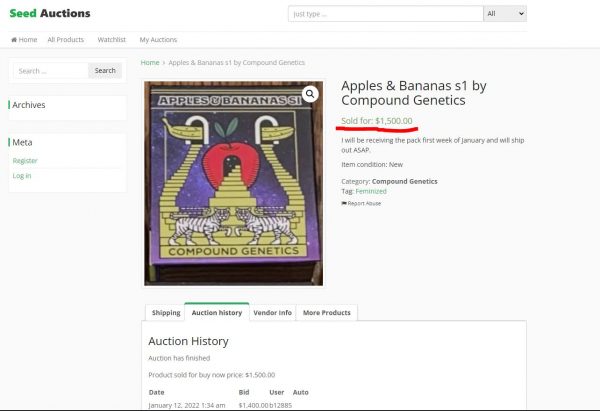Click the Log in link
Image resolution: width=600 pixels, height=411 pixels.
pyautogui.click(x=22, y=176)
